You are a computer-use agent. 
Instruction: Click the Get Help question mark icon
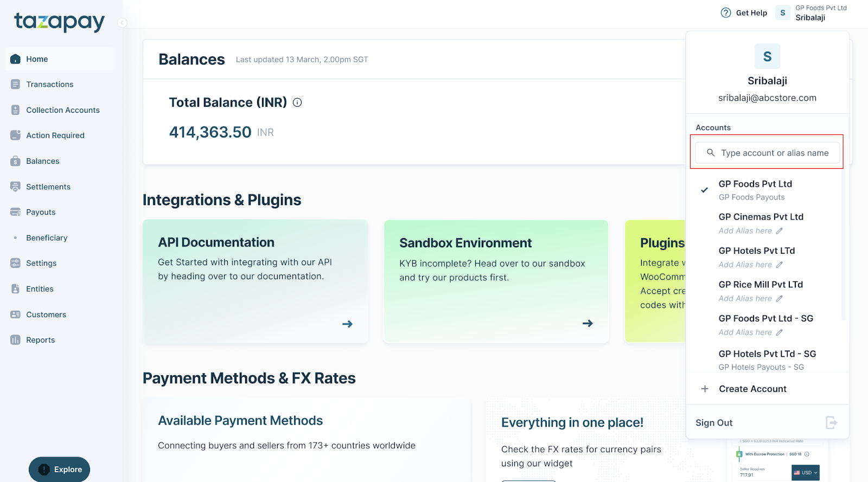(x=726, y=12)
